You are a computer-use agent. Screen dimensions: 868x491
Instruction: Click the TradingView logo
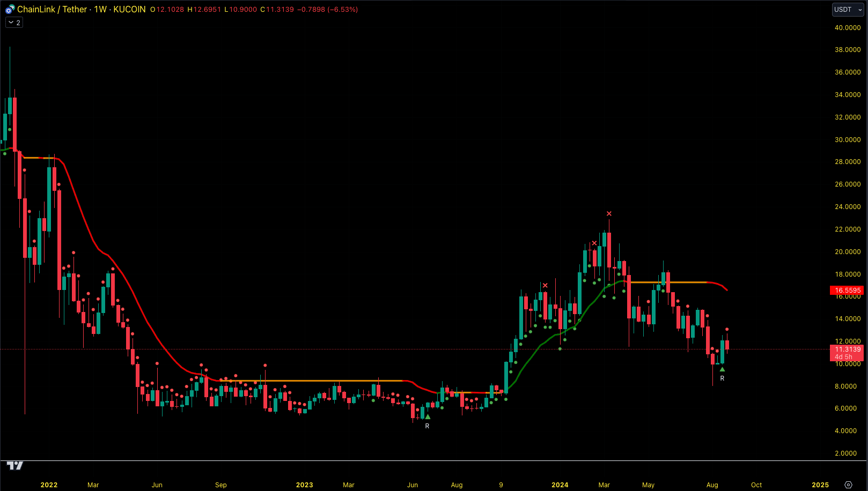coord(15,465)
